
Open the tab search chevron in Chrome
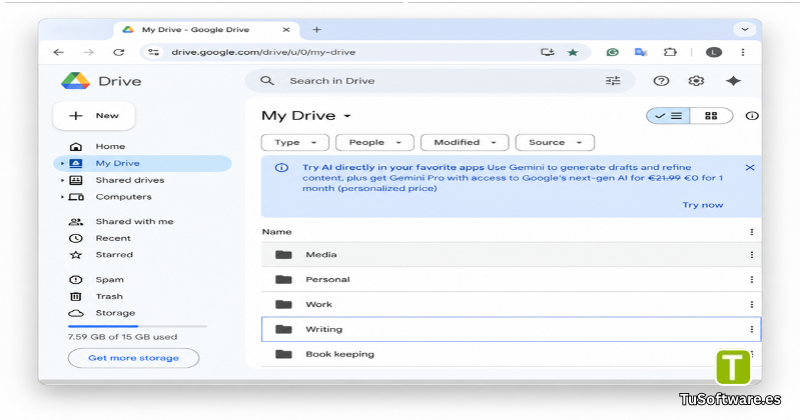tap(745, 30)
